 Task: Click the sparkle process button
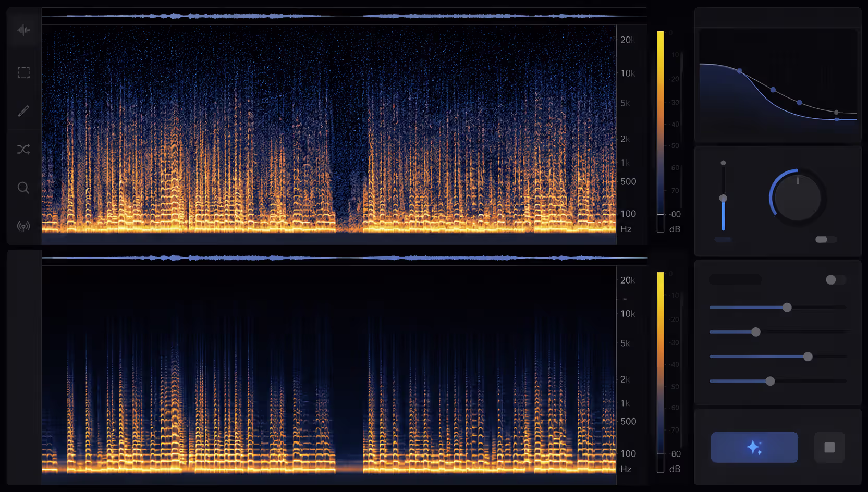click(754, 447)
